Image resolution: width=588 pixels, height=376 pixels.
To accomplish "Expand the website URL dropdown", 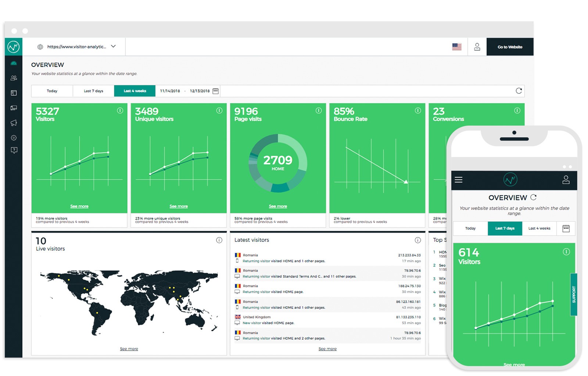I will (113, 46).
